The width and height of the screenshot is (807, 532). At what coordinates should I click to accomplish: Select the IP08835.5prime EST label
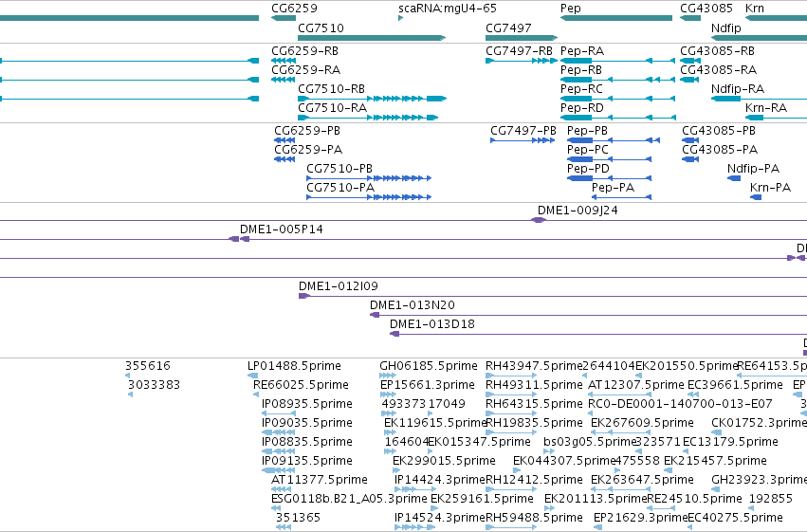tap(307, 442)
